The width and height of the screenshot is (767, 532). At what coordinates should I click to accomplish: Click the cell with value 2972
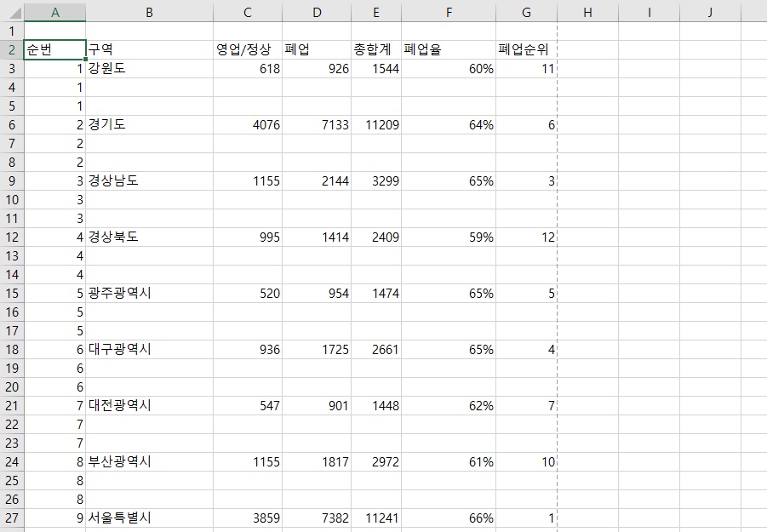pos(376,462)
